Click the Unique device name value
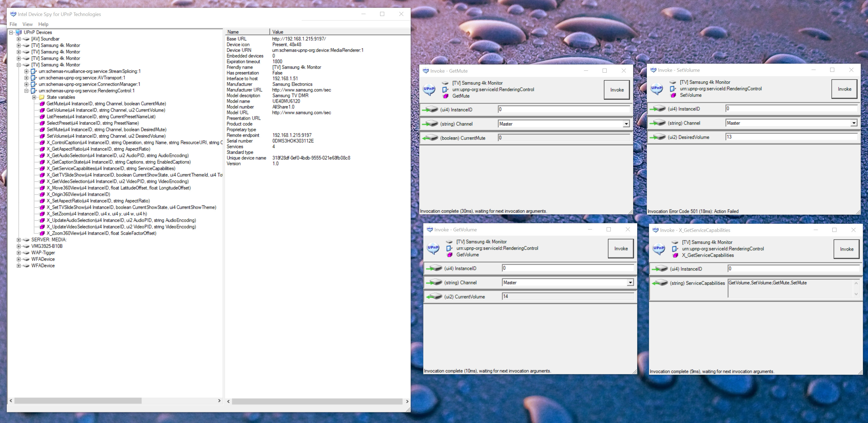 pyautogui.click(x=311, y=158)
